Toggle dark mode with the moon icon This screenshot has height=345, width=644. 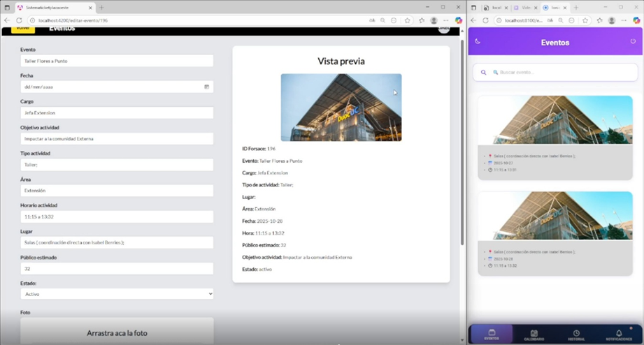click(x=478, y=41)
